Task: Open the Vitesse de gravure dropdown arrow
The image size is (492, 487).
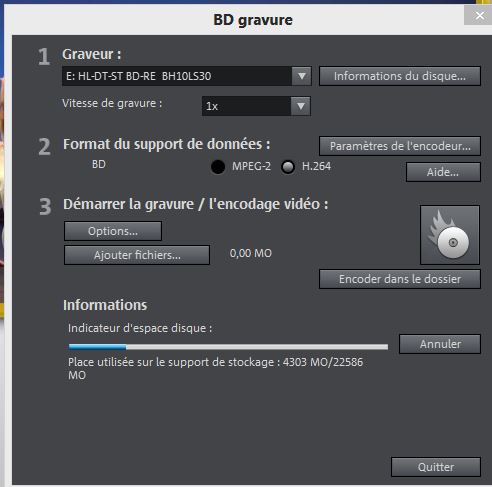Action: click(x=301, y=106)
